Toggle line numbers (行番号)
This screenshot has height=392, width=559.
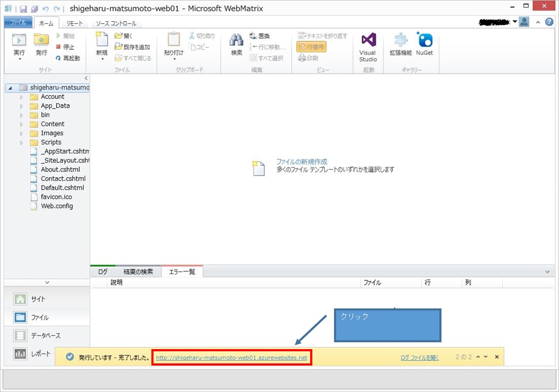tap(311, 47)
